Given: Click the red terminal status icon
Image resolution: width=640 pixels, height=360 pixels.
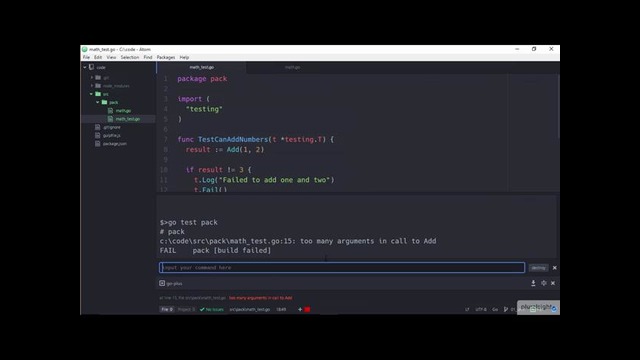Looking at the screenshot, I should point(307,309).
